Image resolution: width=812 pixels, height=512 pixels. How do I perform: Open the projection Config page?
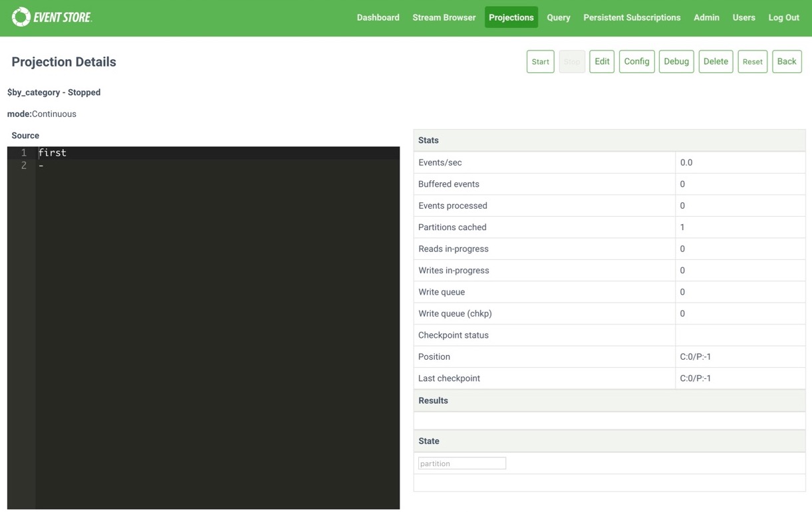pos(636,61)
